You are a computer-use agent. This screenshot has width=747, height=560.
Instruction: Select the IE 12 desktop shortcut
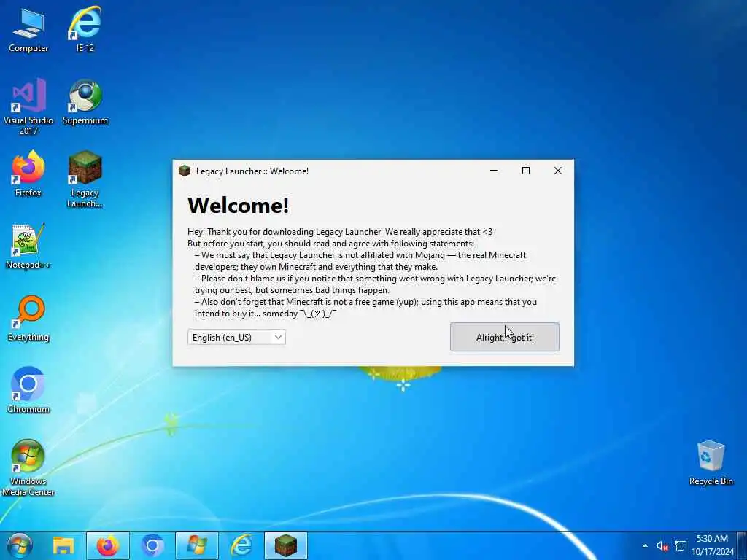(85, 30)
